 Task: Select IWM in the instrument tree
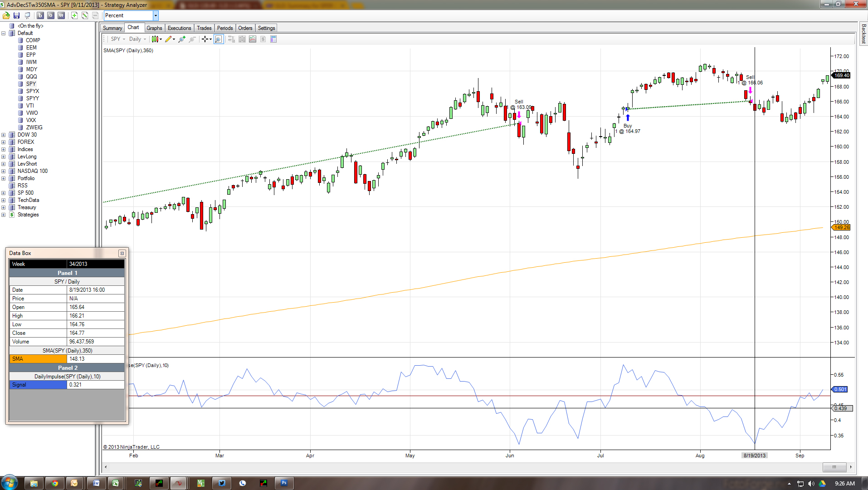coord(31,62)
